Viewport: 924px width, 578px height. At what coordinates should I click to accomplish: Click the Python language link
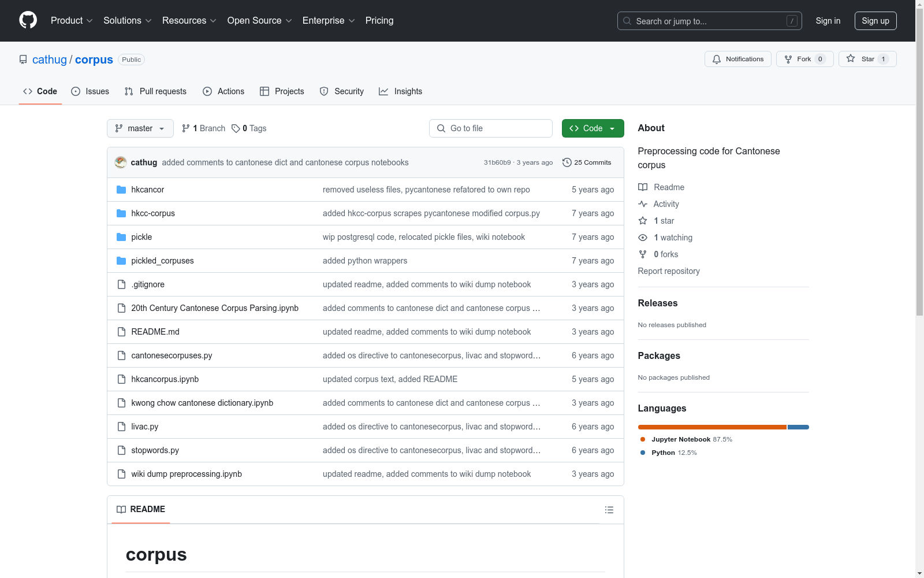(668, 453)
